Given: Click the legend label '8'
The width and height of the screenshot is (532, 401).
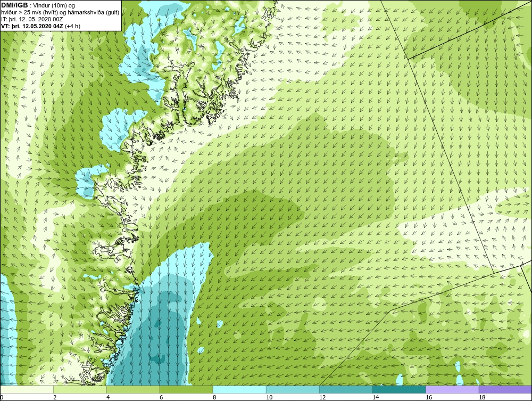Looking at the screenshot, I should click(x=214, y=397).
